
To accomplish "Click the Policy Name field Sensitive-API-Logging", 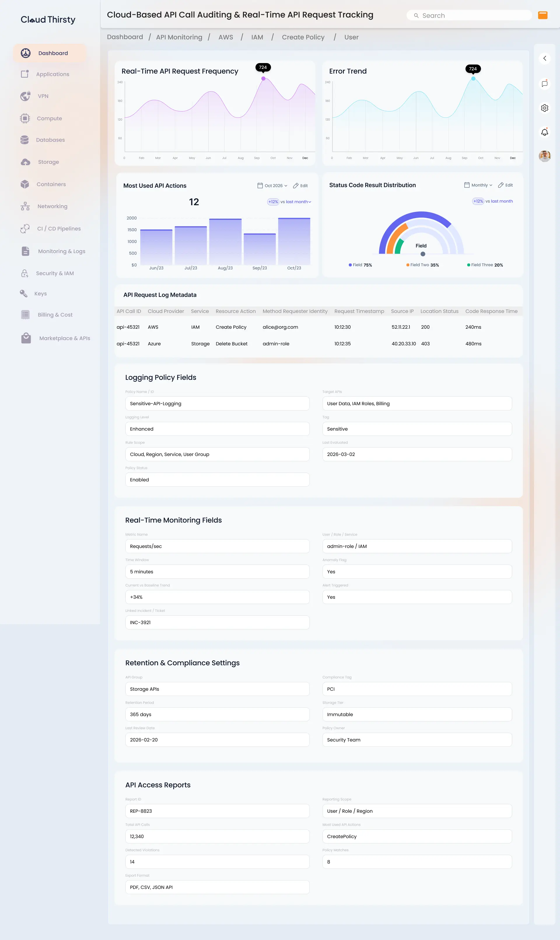I will click(x=217, y=403).
